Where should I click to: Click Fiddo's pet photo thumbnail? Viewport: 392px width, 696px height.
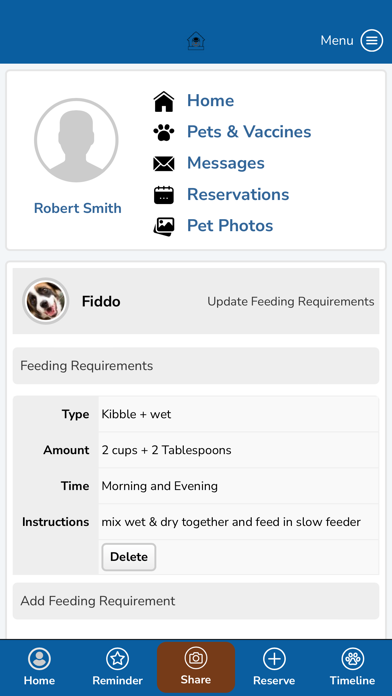coord(46,301)
